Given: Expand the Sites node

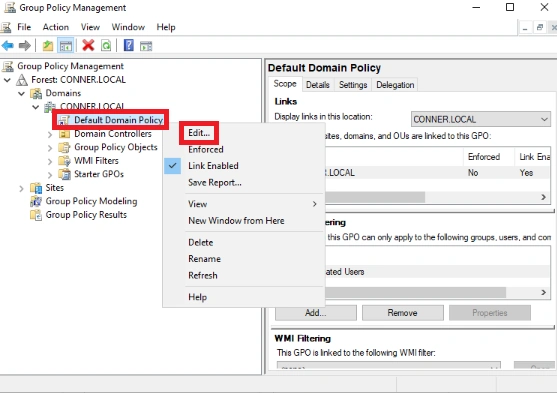Looking at the screenshot, I should click(x=21, y=188).
